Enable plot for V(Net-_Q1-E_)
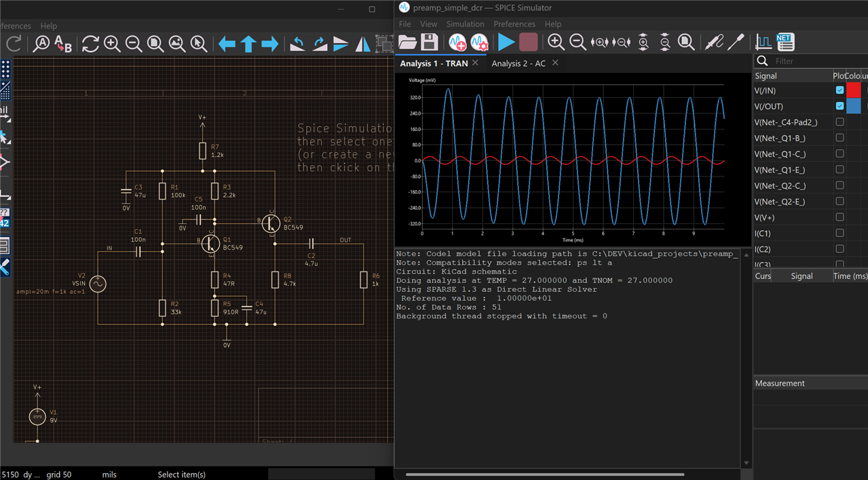The image size is (868, 480). [839, 170]
